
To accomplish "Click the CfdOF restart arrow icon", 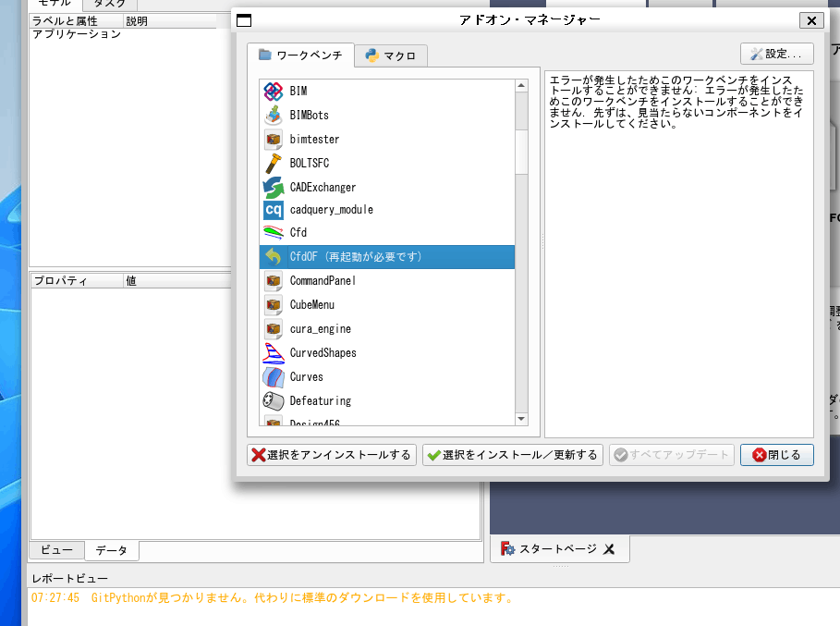I will click(x=274, y=257).
